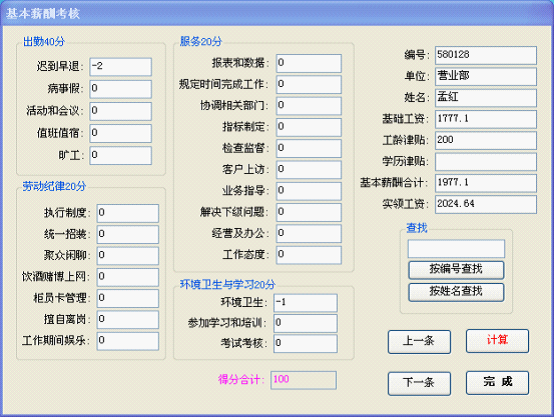The image size is (554, 417).
Task: Click the 环境卫生与学习20分 group heading
Action: point(228,284)
